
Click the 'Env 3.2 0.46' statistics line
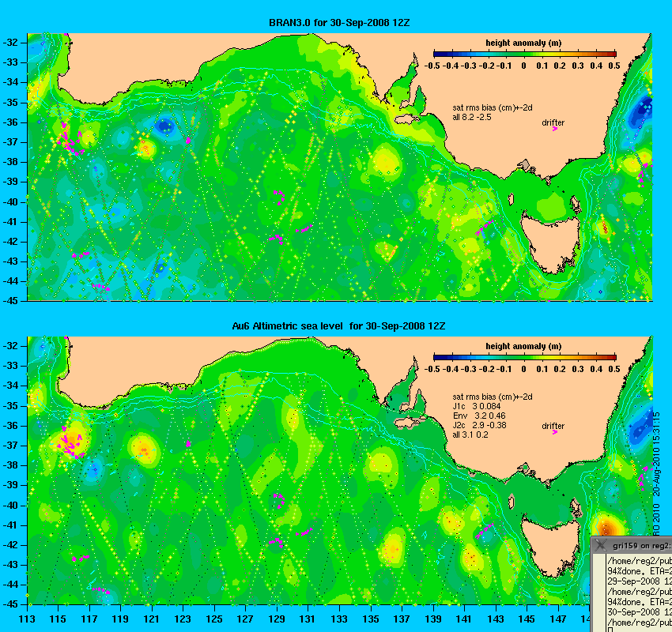pyautogui.click(x=479, y=416)
